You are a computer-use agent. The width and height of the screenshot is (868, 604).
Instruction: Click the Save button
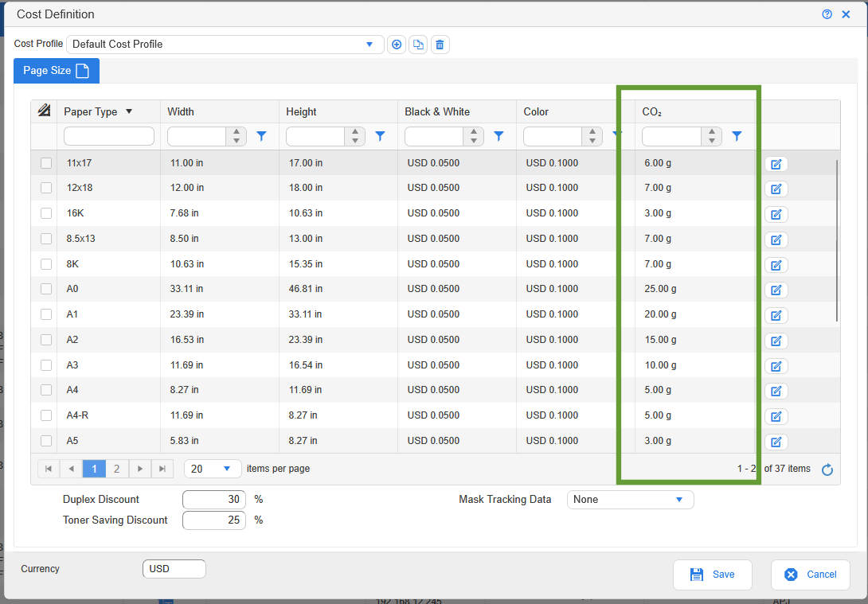click(x=712, y=575)
